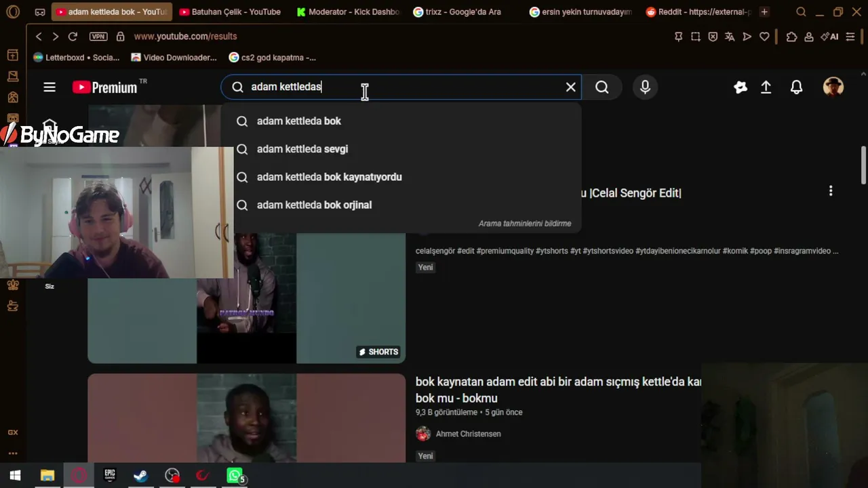Take a snapshot with the capture icon
Image resolution: width=868 pixels, height=488 pixels.
(696, 37)
